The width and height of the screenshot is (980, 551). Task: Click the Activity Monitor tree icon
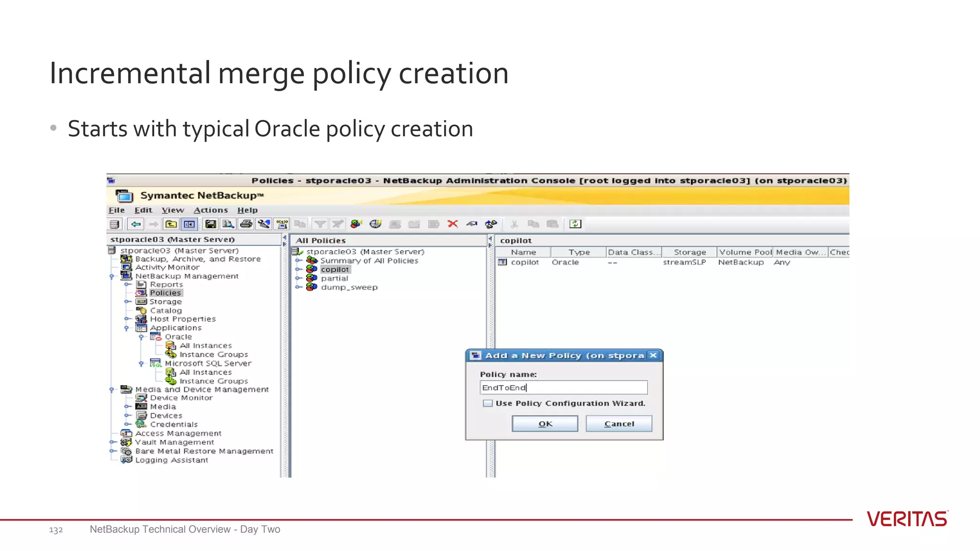(126, 267)
